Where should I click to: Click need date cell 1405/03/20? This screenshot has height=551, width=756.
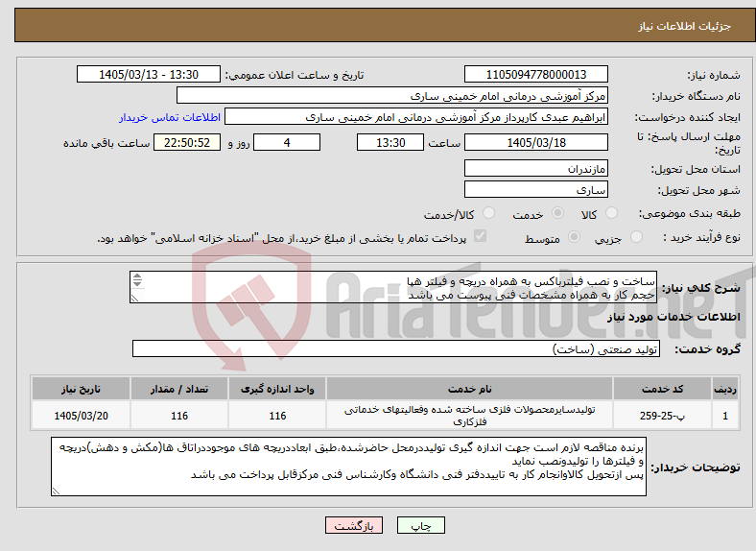click(81, 416)
